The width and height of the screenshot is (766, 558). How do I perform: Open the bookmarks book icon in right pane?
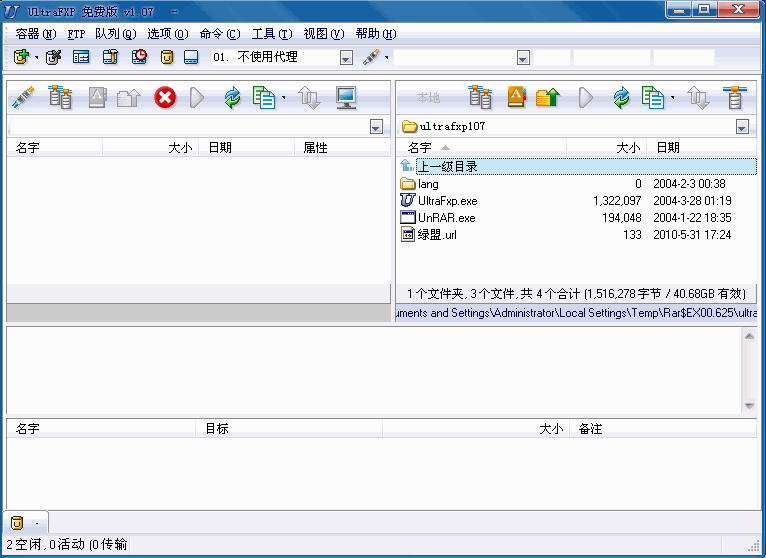(x=516, y=97)
